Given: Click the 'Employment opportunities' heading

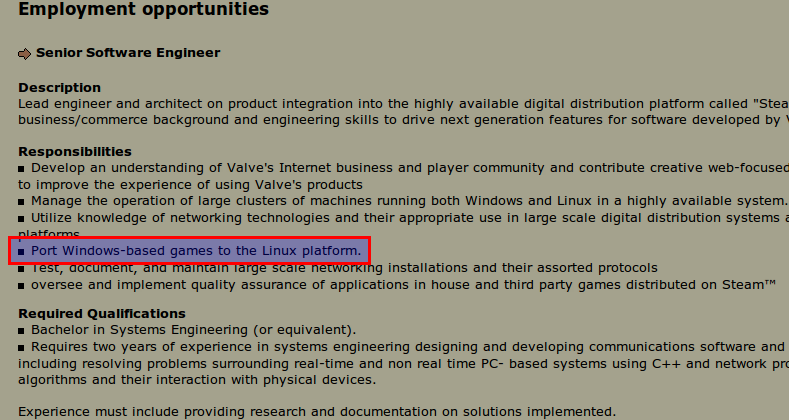Looking at the screenshot, I should (144, 11).
